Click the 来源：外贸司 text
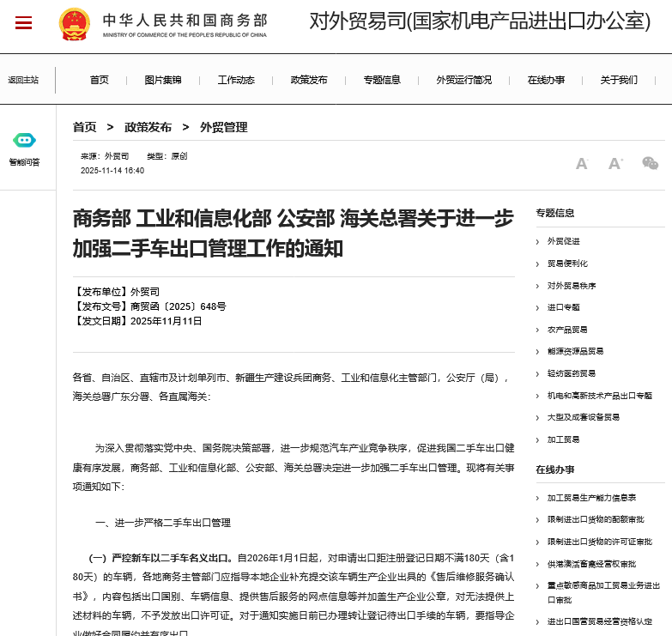Image resolution: width=672 pixels, height=636 pixels. tap(105, 156)
